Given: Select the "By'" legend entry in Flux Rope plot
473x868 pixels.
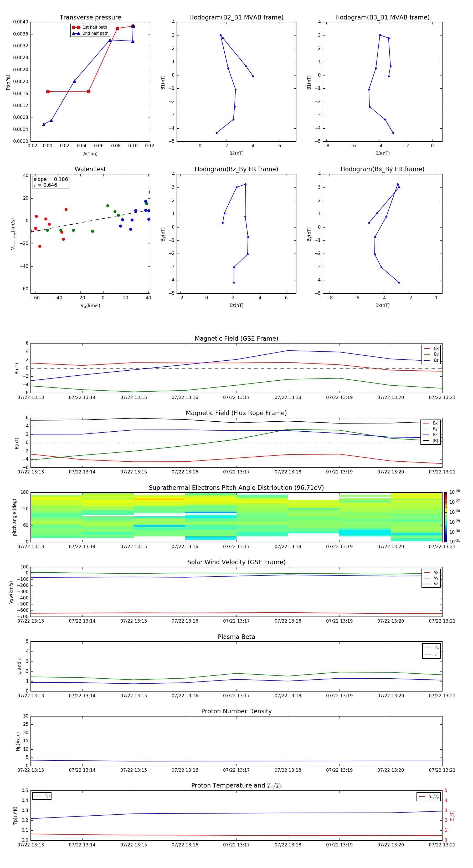Looking at the screenshot, I should (431, 429).
